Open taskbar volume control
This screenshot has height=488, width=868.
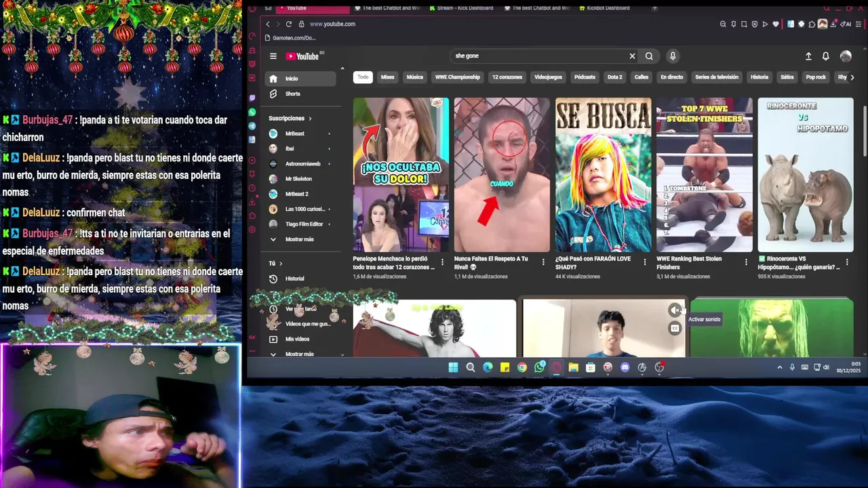826,367
